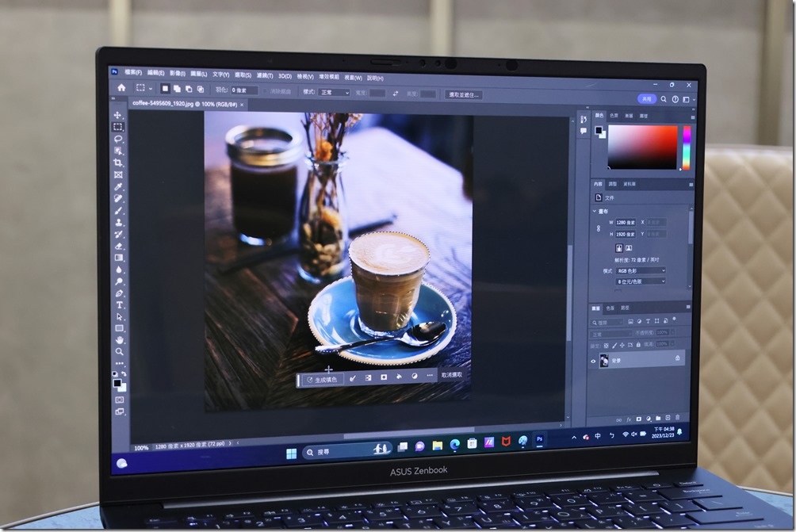The image size is (796, 532).
Task: Select the Lasso tool
Action: [118, 139]
